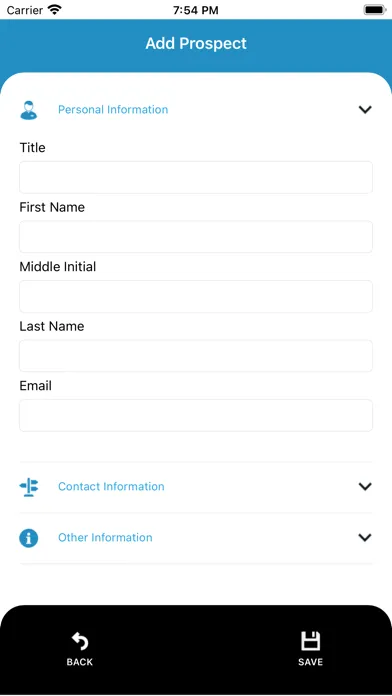Click the Personal Information person icon

pyautogui.click(x=29, y=110)
